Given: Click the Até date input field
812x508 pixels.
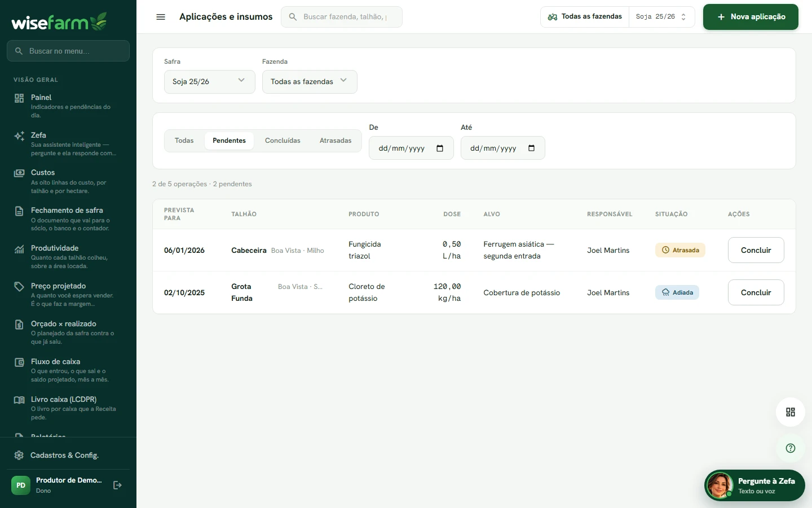Looking at the screenshot, I should click(x=503, y=148).
